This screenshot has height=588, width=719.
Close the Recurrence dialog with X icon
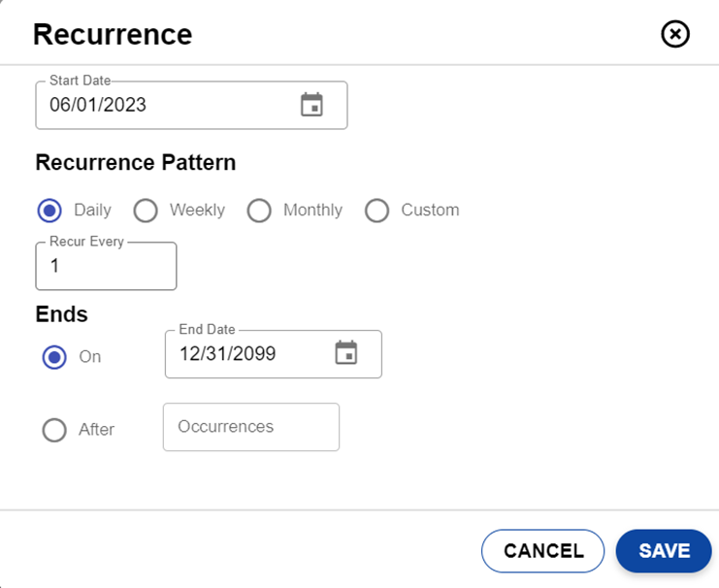(674, 34)
